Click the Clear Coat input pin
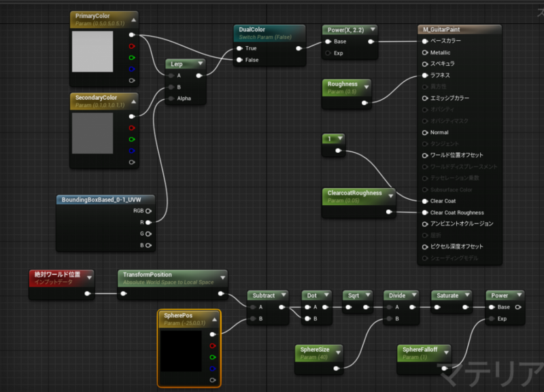544x392 pixels. pos(424,201)
